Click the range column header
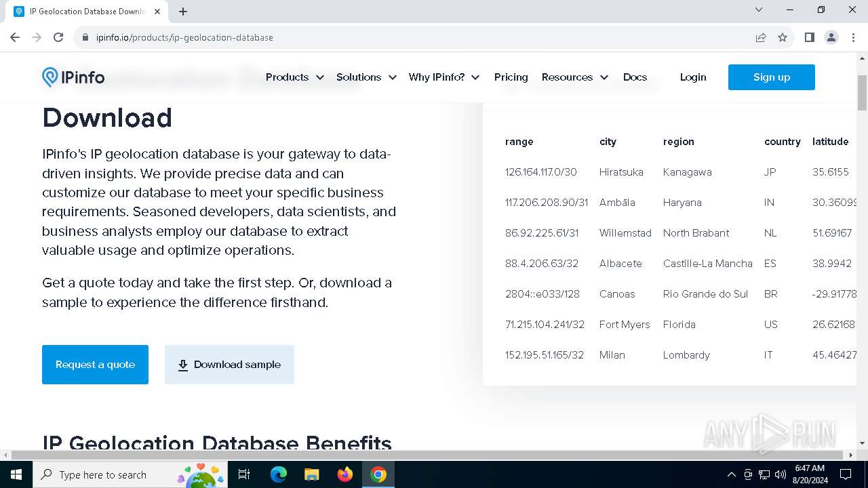This screenshot has width=868, height=488. click(519, 142)
